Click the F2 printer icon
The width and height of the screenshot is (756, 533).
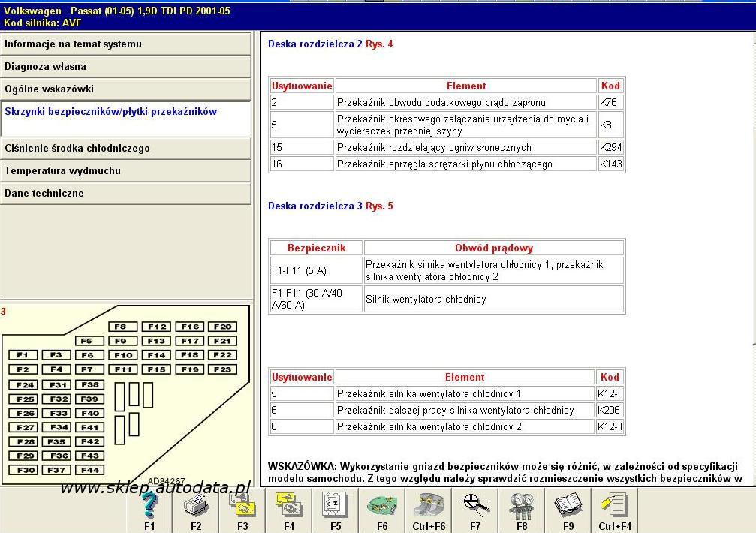(196, 507)
